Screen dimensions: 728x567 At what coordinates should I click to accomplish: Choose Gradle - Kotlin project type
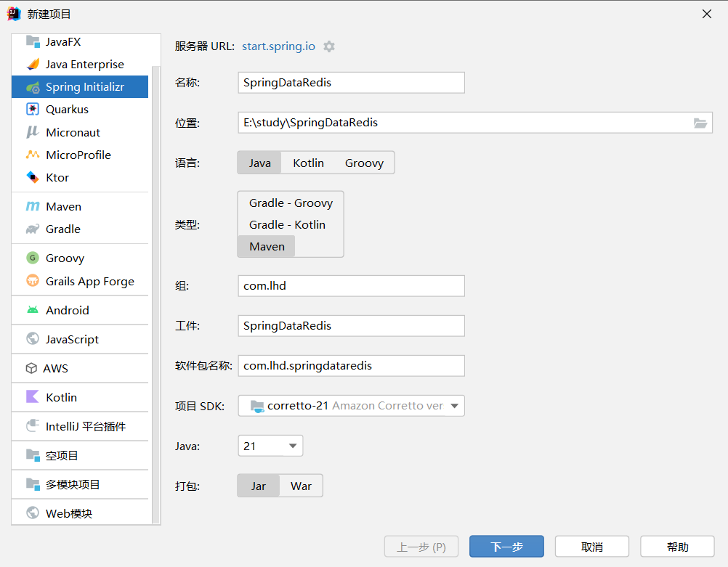pos(287,224)
